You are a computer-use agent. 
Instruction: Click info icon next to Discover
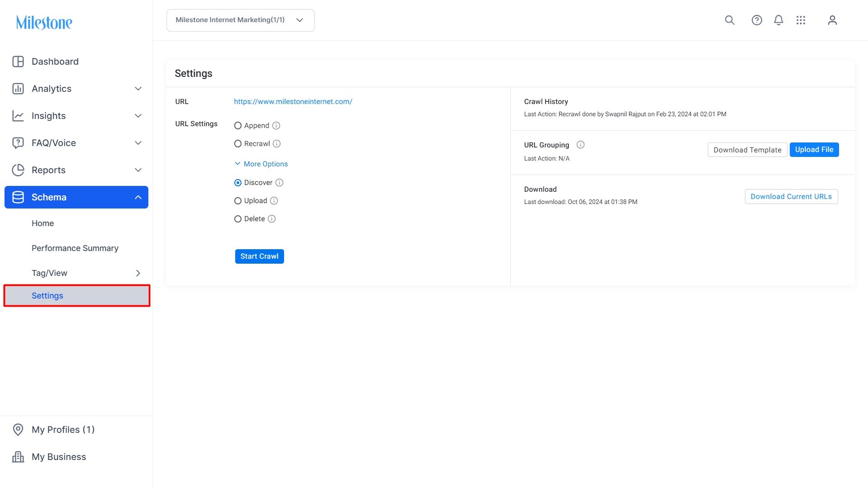click(x=280, y=183)
